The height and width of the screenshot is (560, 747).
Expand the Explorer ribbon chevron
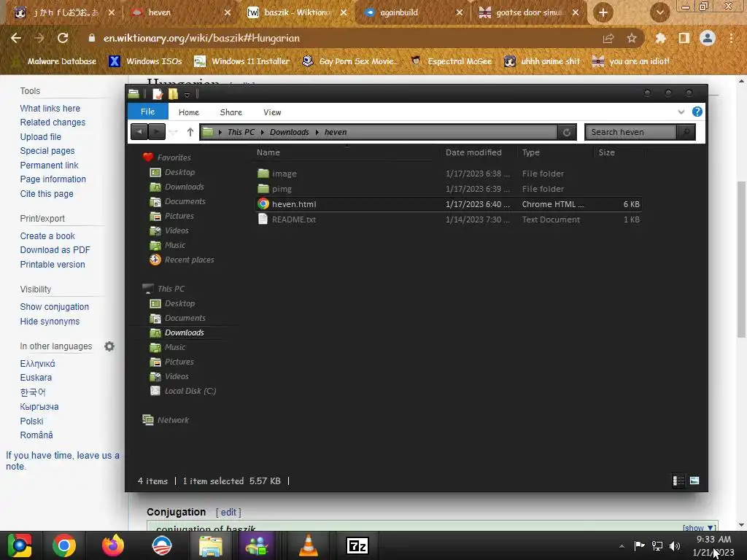pyautogui.click(x=681, y=112)
